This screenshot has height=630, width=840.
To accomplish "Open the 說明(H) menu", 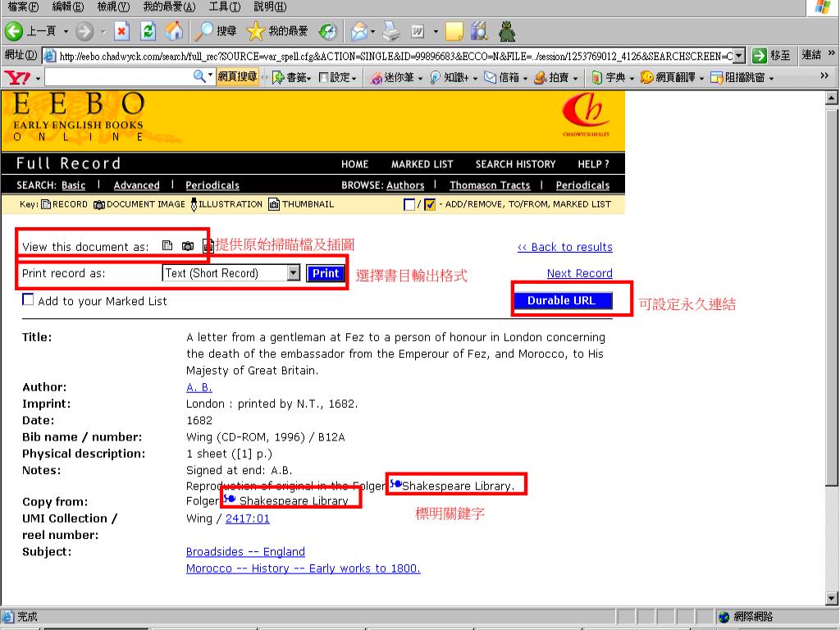I will (270, 7).
